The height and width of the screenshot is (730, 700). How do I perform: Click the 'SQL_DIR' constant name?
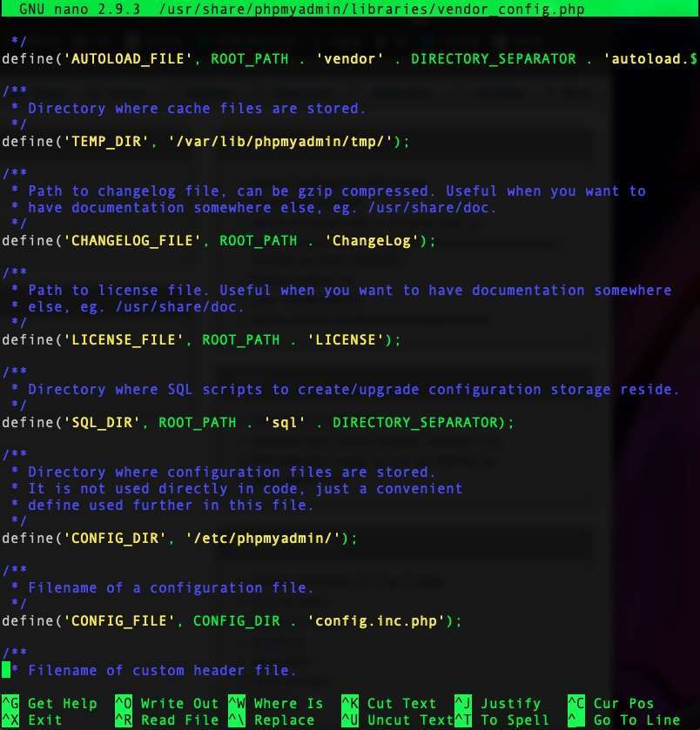[101, 422]
